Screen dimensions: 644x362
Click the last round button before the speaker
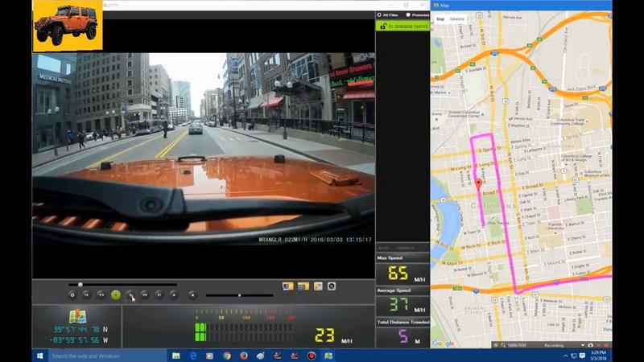174,294
